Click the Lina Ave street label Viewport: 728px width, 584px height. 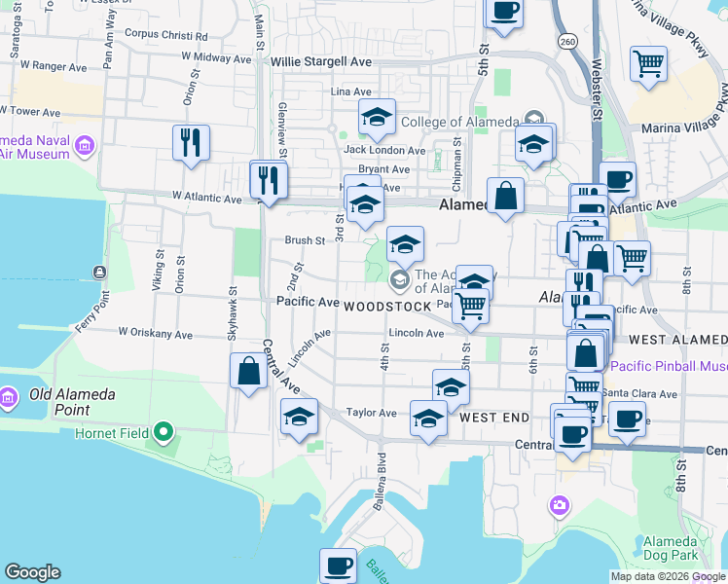[351, 91]
